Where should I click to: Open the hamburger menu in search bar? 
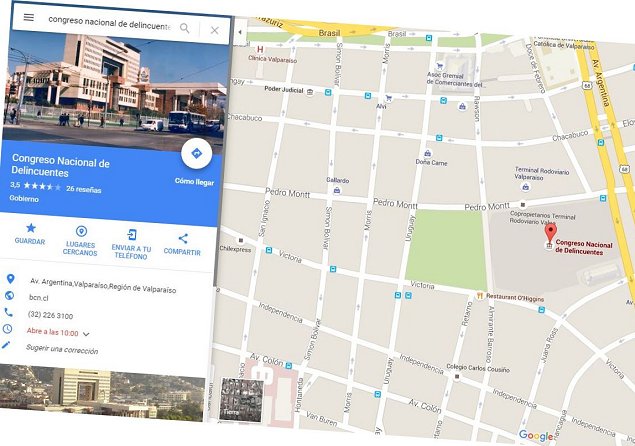point(29,17)
